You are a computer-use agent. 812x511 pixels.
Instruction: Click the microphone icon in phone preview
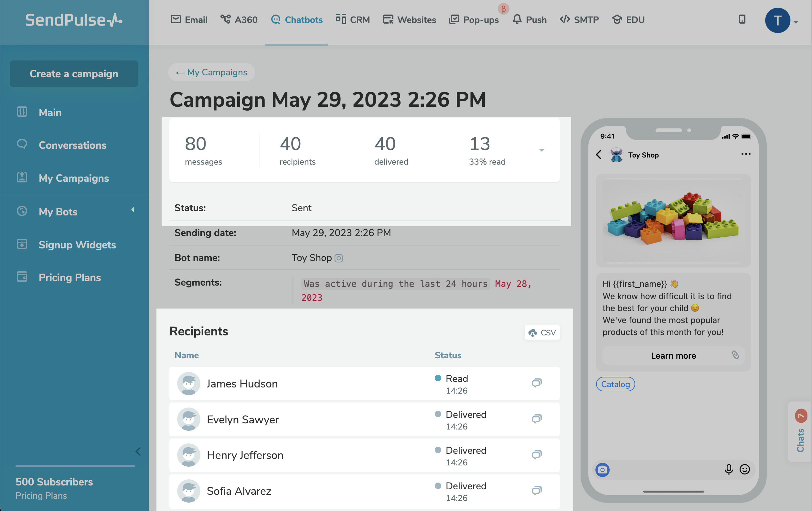click(x=728, y=469)
